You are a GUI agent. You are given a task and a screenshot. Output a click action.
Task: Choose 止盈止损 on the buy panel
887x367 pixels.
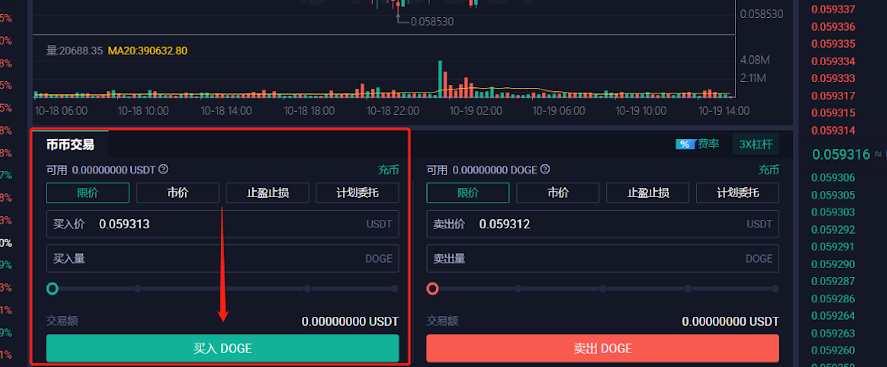click(268, 193)
